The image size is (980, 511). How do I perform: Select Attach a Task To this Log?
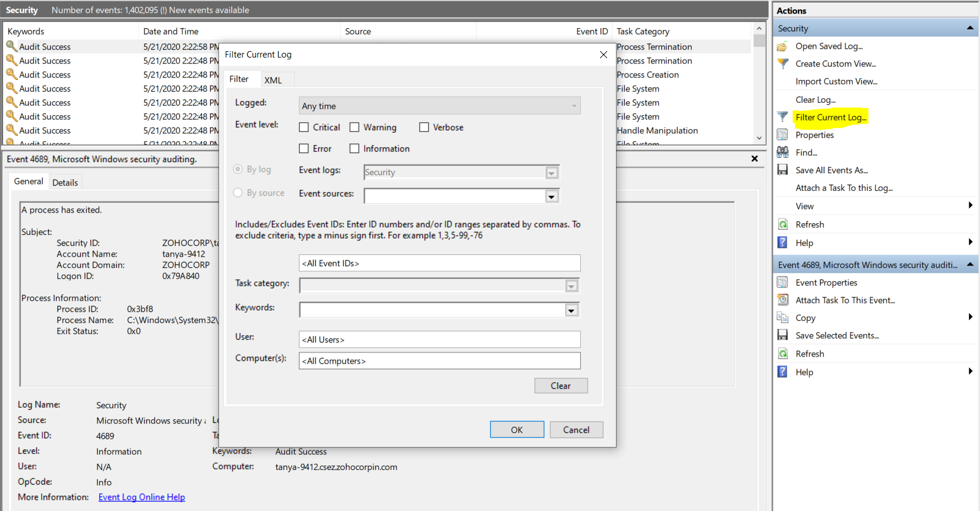tap(844, 188)
